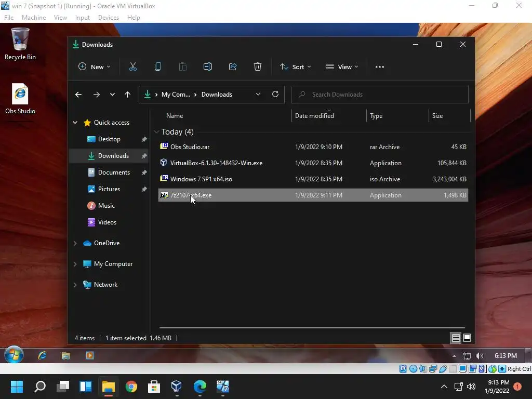Open VirtualBox Manager from the taskbar
Viewport: 532px width, 399px height.
(177, 387)
